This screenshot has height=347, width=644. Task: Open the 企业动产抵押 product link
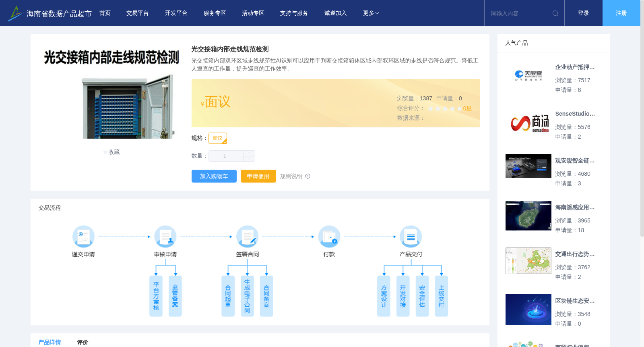575,67
